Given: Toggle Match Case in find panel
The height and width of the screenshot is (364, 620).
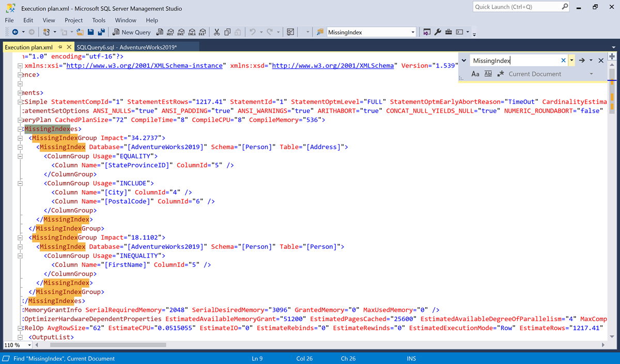Looking at the screenshot, I should click(x=475, y=74).
